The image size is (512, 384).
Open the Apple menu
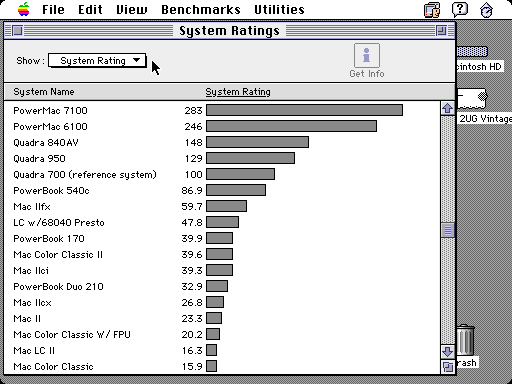coord(24,9)
